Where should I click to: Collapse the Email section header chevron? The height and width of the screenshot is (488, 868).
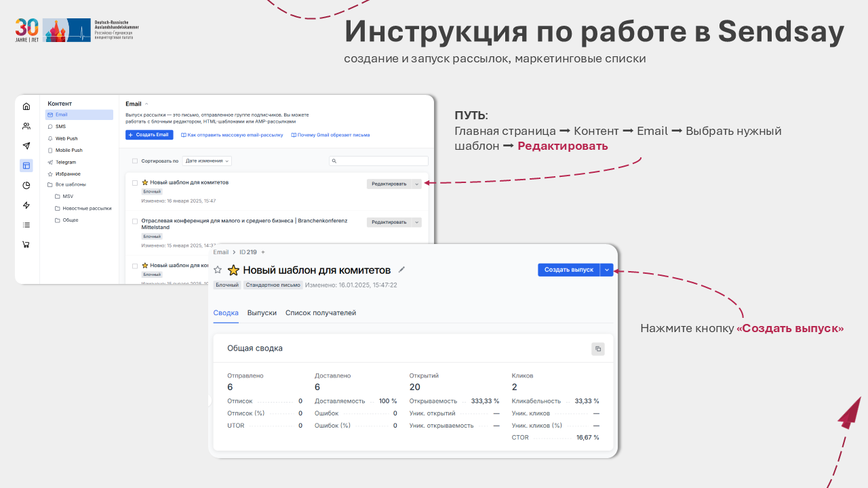[x=146, y=104]
